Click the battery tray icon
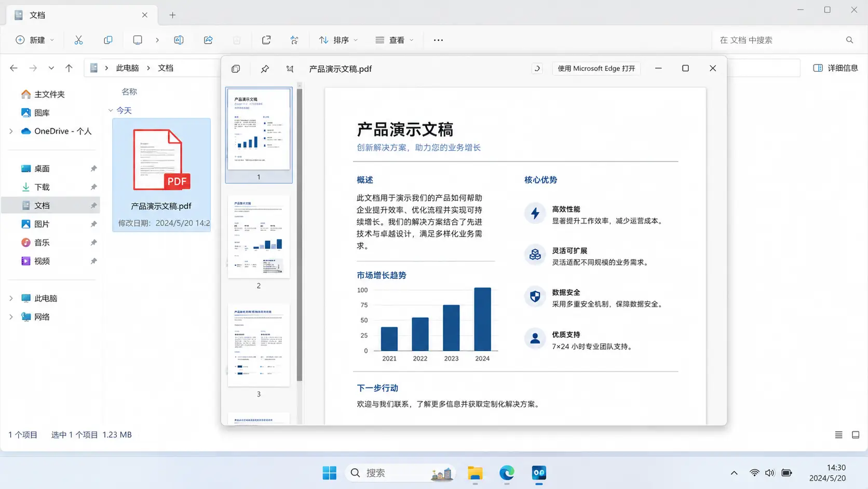 [x=786, y=473]
